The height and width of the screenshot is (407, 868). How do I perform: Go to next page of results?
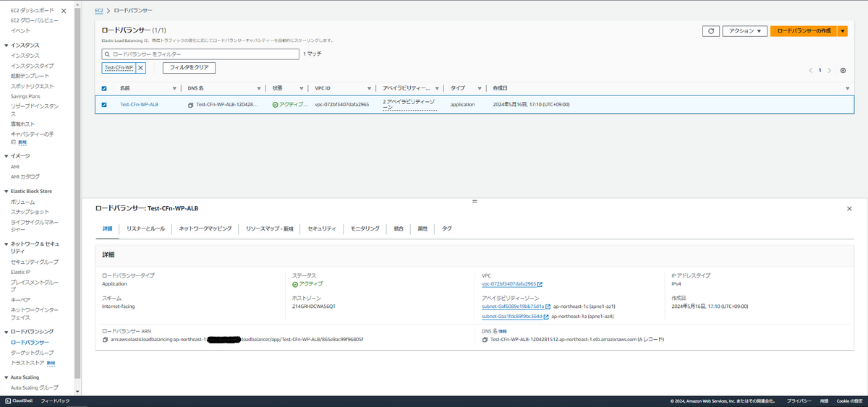click(x=829, y=70)
